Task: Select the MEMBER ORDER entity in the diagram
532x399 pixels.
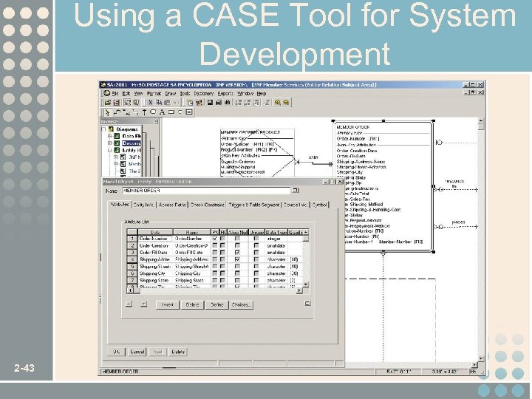Action: pyautogui.click(x=383, y=186)
